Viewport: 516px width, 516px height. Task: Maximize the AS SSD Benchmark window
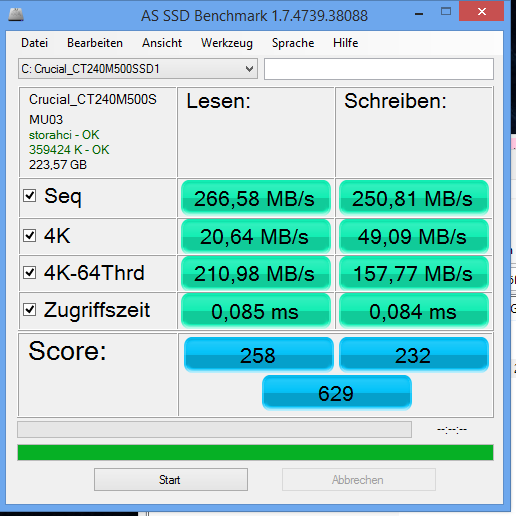(446, 12)
